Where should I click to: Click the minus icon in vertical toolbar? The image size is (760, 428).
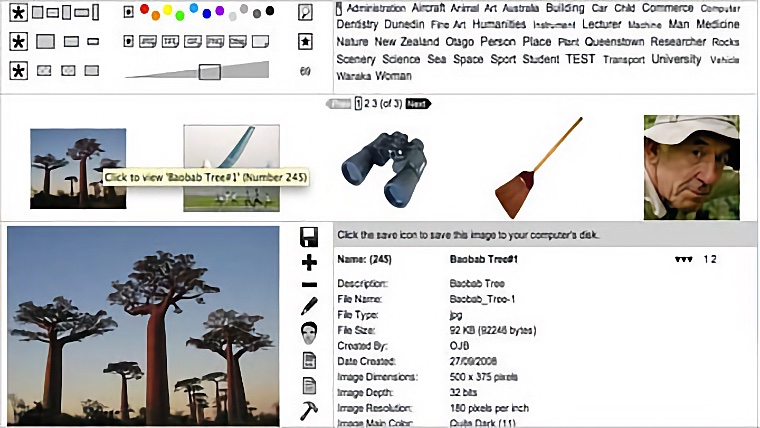[x=309, y=285]
